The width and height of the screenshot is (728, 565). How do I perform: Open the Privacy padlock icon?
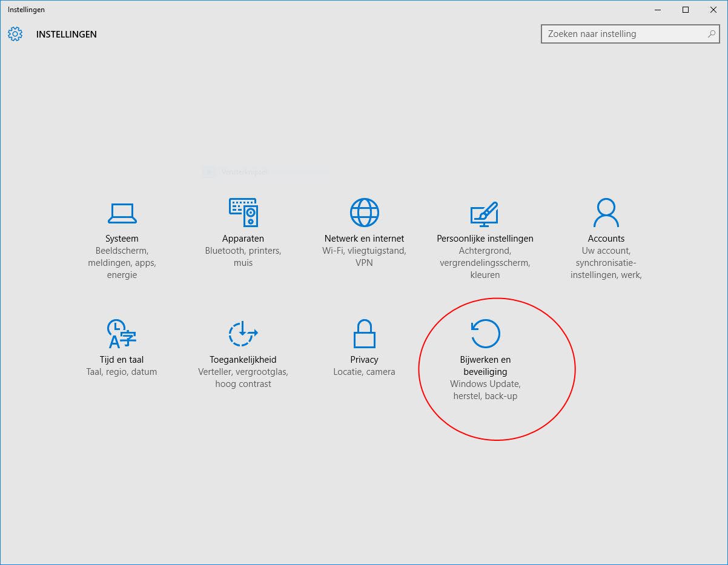(x=364, y=334)
